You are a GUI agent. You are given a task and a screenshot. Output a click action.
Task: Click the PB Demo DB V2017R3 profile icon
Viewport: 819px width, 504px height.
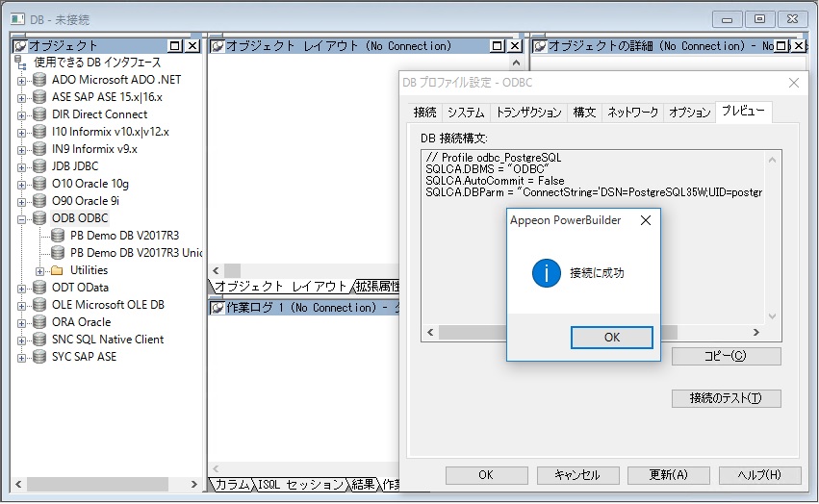58,236
